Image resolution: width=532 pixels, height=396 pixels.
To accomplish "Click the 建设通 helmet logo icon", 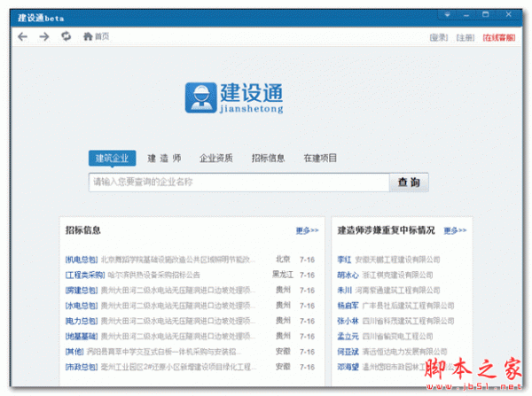I will coord(200,97).
